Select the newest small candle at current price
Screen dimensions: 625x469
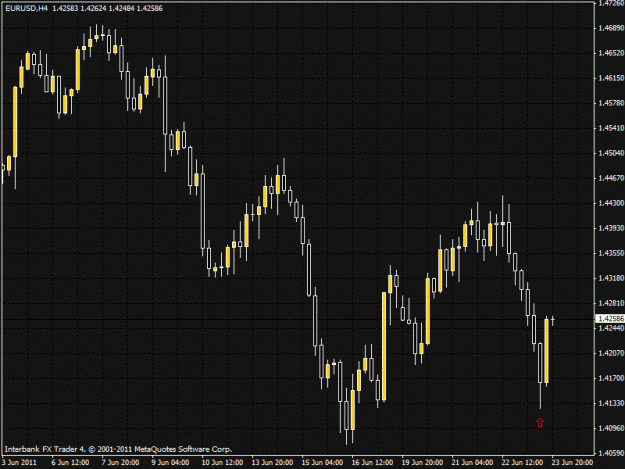click(x=552, y=320)
